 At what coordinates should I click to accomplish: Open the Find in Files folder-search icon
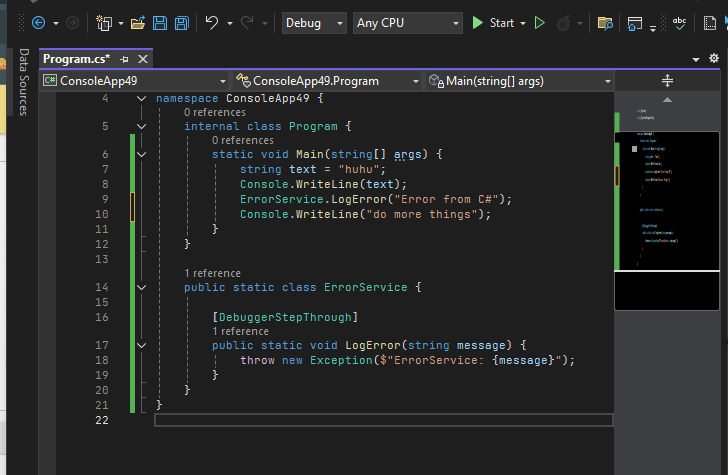605,23
